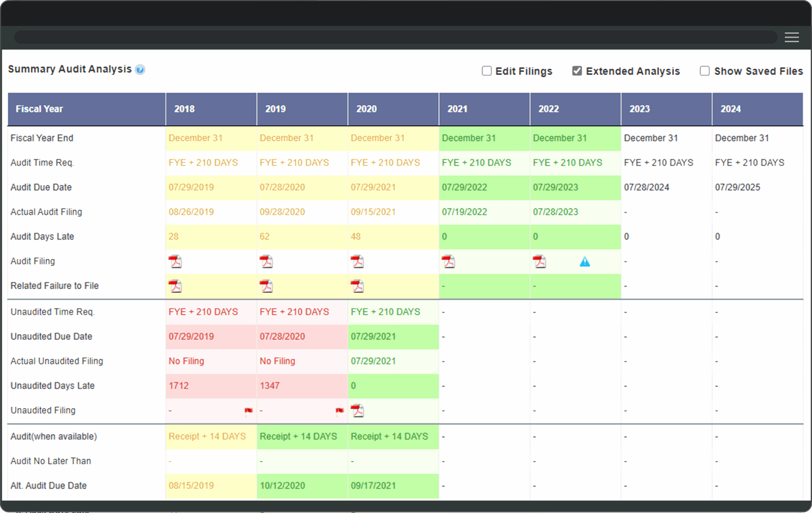The image size is (812, 513).
Task: Open the 2022 Audit Filing PDF icon
Action: (x=539, y=262)
